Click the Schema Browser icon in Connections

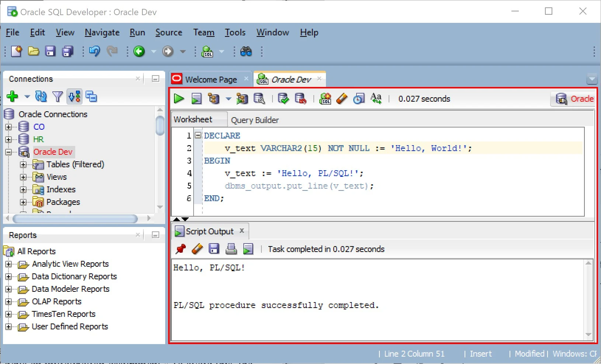click(91, 97)
